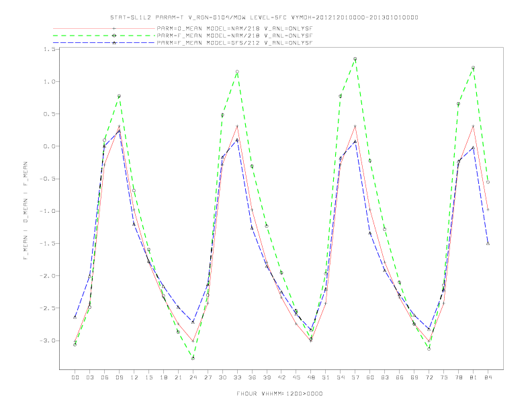Click the green circle marker minimum at hour 24

pos(193,358)
